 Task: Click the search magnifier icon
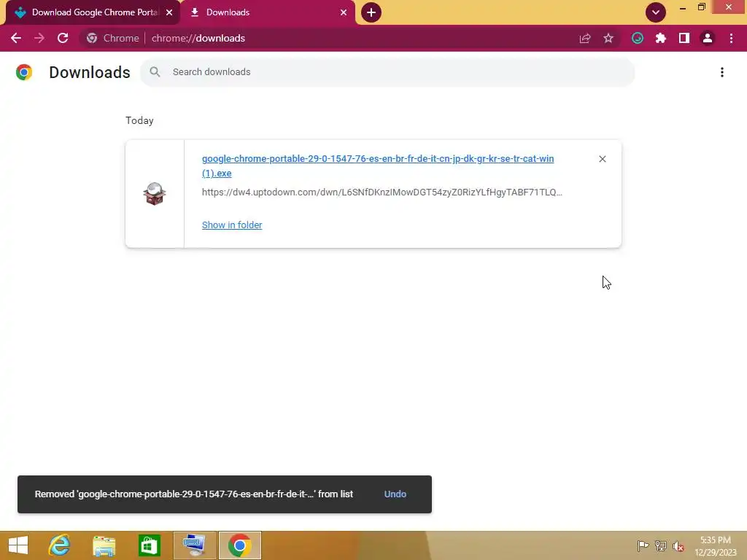(155, 72)
